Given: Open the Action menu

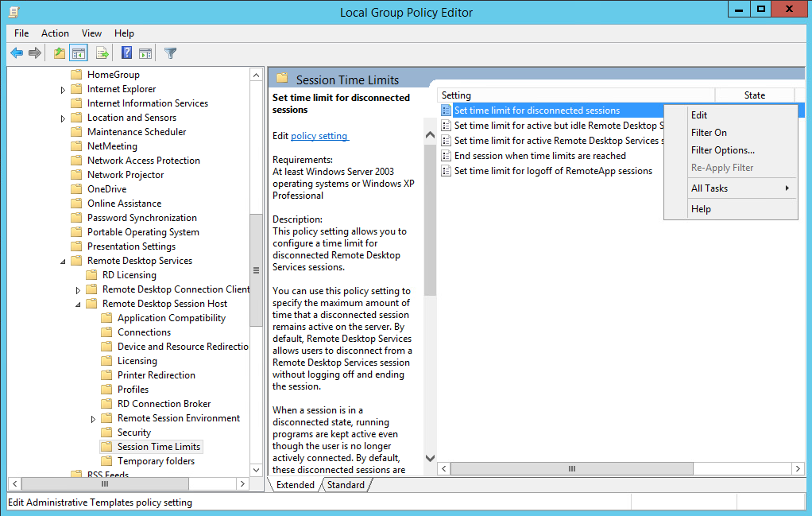Looking at the screenshot, I should [x=55, y=33].
